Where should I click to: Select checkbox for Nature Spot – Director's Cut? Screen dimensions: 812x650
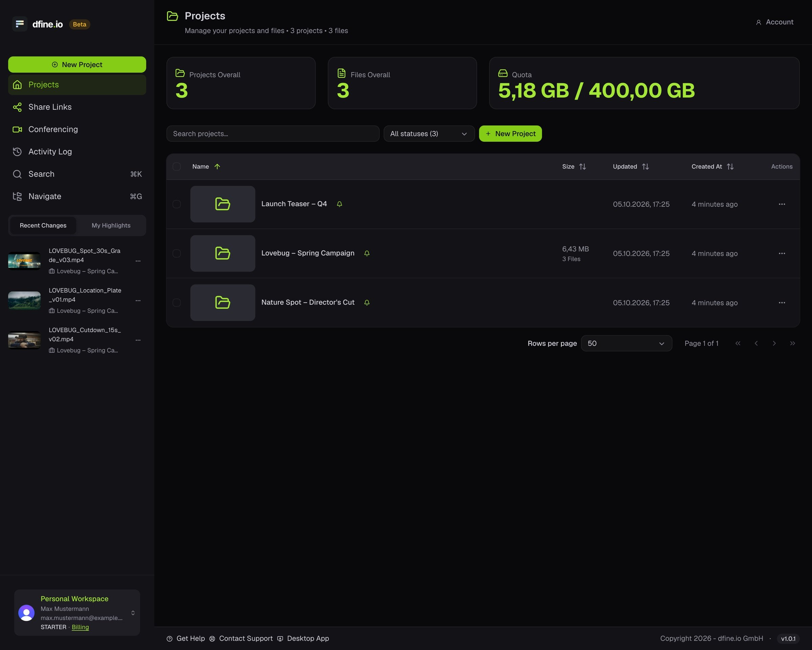177,303
